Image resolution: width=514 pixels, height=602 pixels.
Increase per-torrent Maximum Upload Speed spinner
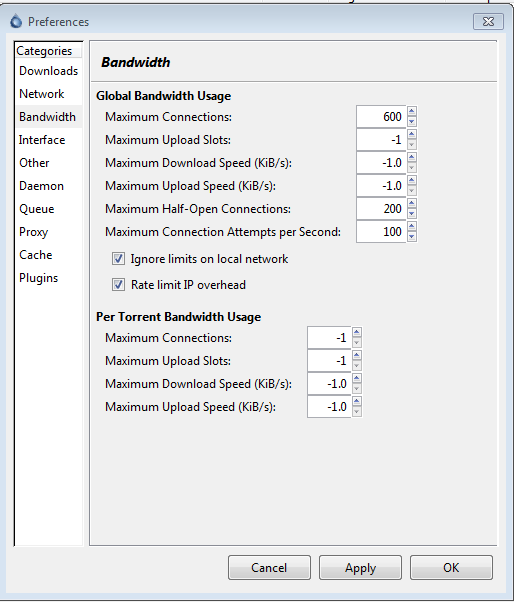coord(357,402)
